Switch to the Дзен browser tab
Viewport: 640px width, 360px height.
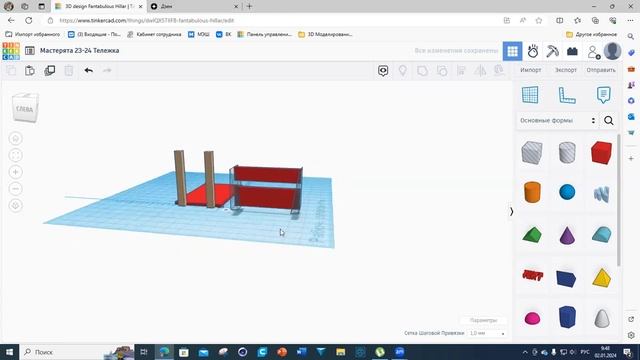(x=194, y=7)
